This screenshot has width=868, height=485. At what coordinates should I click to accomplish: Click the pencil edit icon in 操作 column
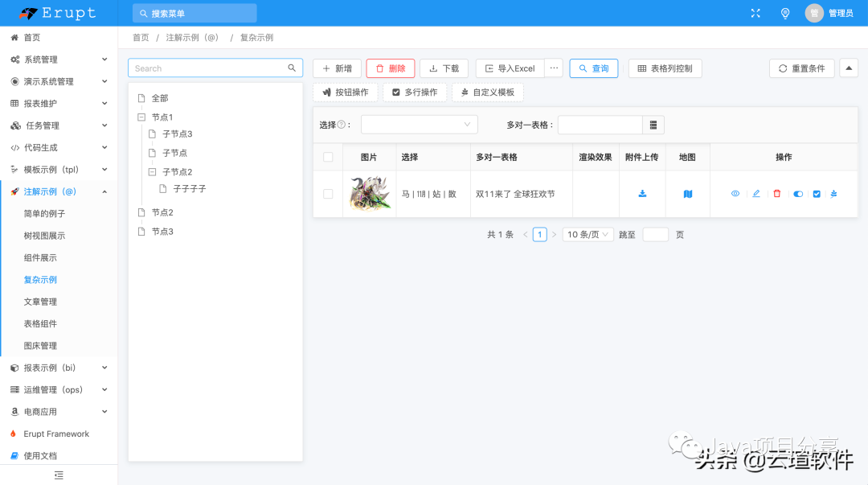pyautogui.click(x=756, y=194)
